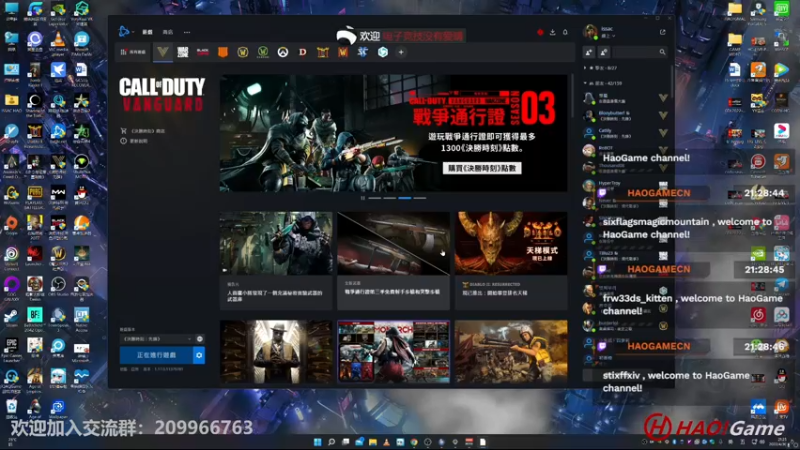
Task: Select friend Catity in the friends list
Action: point(625,133)
